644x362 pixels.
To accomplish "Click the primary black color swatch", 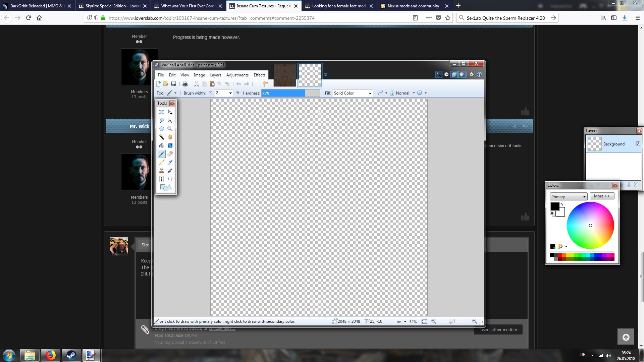I will click(554, 206).
